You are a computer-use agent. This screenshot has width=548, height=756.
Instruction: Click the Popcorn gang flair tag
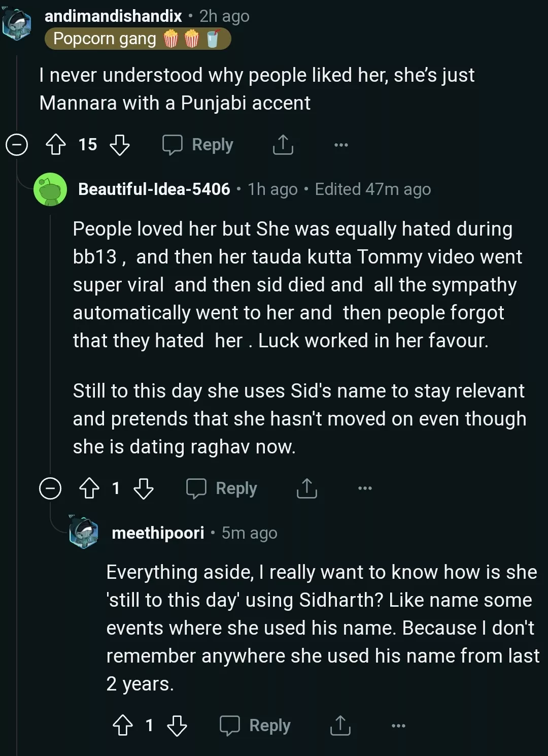[137, 38]
